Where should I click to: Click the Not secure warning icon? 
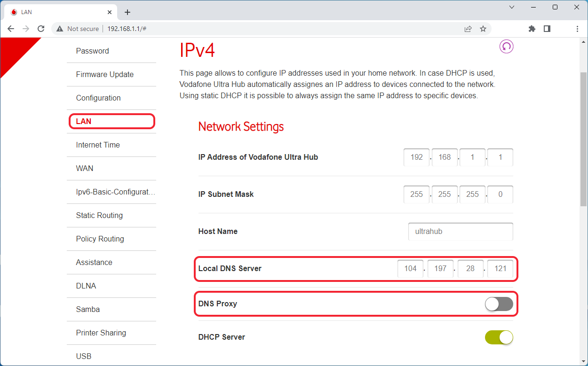coord(60,29)
